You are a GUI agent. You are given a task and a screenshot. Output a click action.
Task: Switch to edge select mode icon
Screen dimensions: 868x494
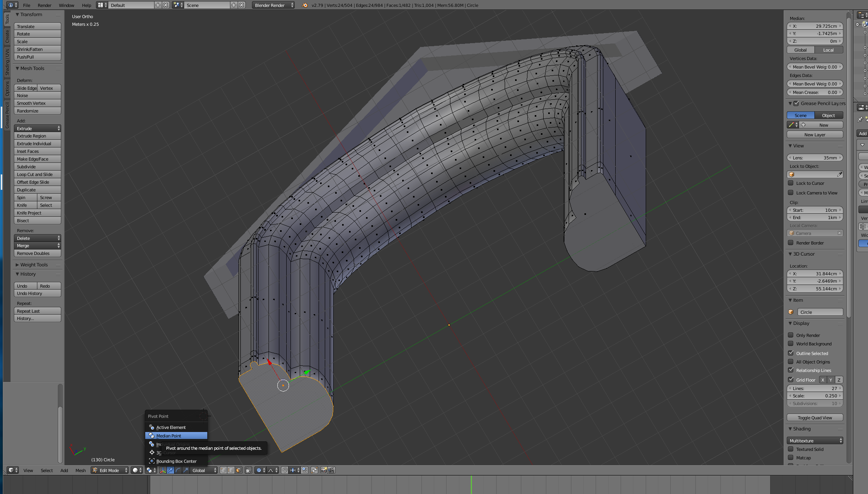tap(231, 470)
